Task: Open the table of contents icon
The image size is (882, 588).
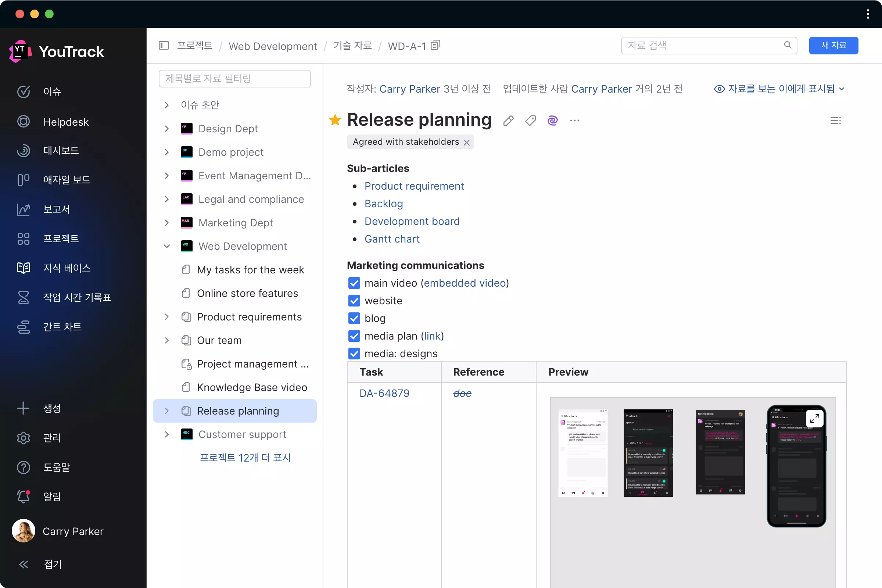Action: pyautogui.click(x=835, y=121)
